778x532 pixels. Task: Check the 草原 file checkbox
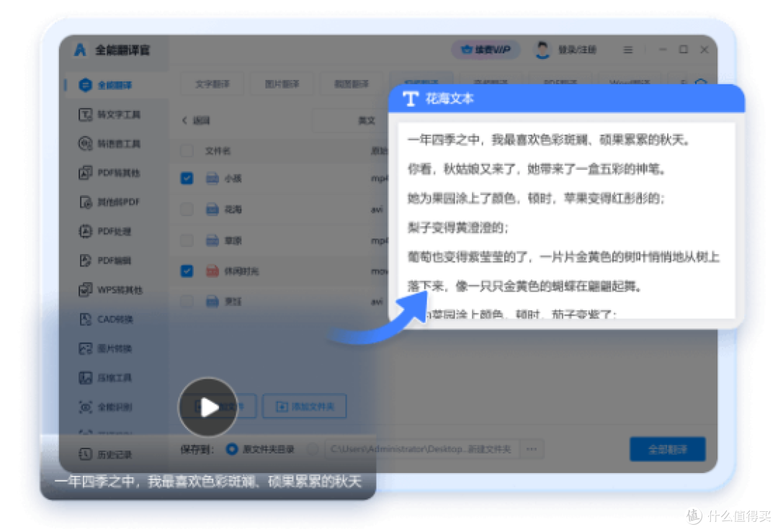click(187, 240)
